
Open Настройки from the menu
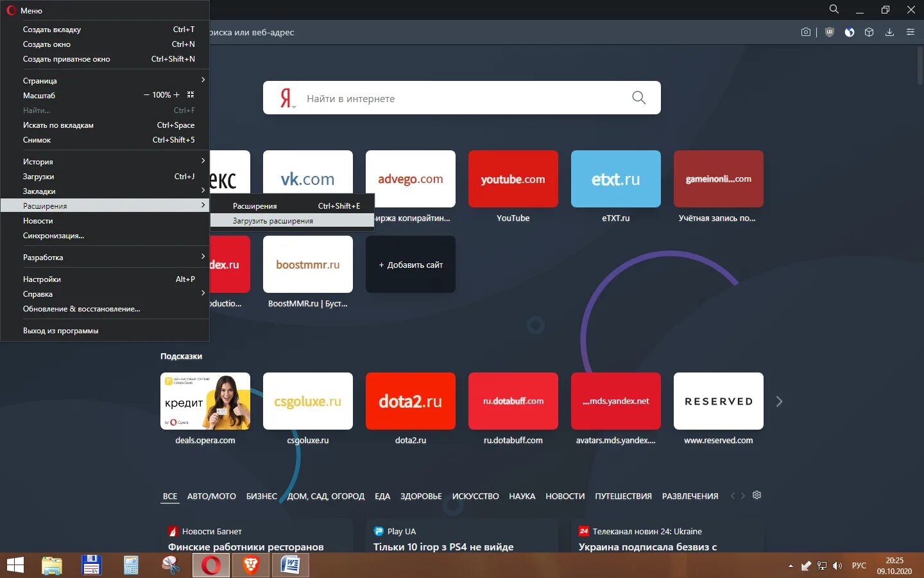point(105,279)
